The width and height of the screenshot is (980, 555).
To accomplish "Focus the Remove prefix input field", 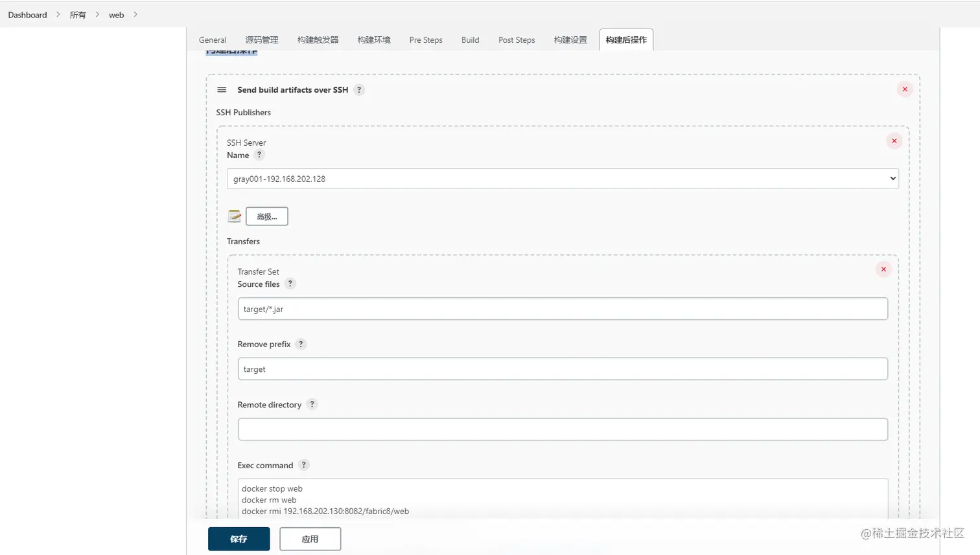I will click(563, 369).
